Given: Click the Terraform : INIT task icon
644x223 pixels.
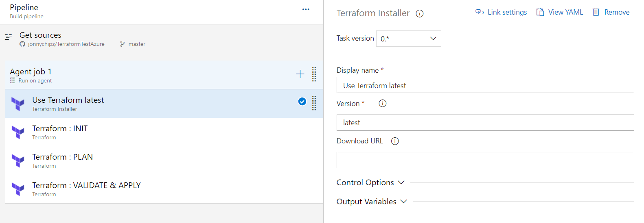Looking at the screenshot, I should click(x=18, y=132).
